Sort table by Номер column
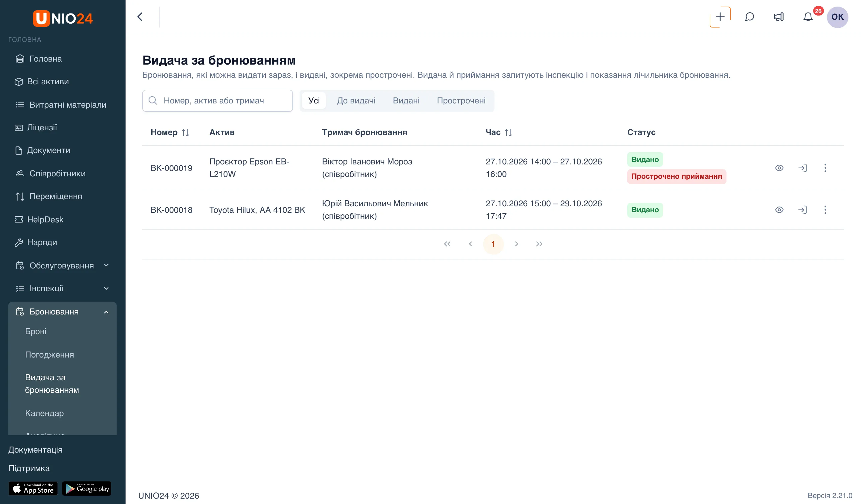Screen dimensions: 861x504 point(170,132)
